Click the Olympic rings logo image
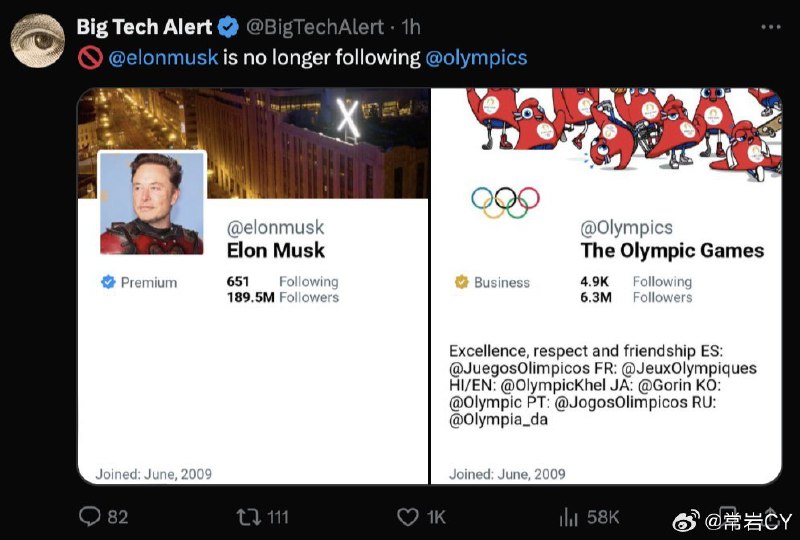Image resolution: width=800 pixels, height=540 pixels. [x=505, y=202]
